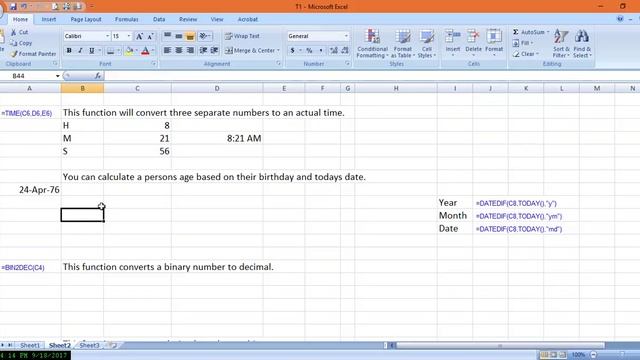Viewport: 640px width, 360px height.
Task: Open Sort & Filter menu
Action: (x=561, y=44)
